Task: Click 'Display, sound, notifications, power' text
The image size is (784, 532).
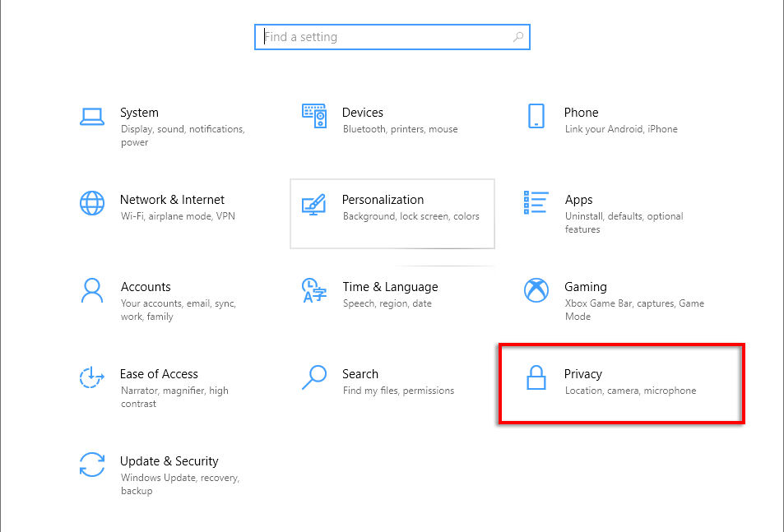Action: [183, 136]
